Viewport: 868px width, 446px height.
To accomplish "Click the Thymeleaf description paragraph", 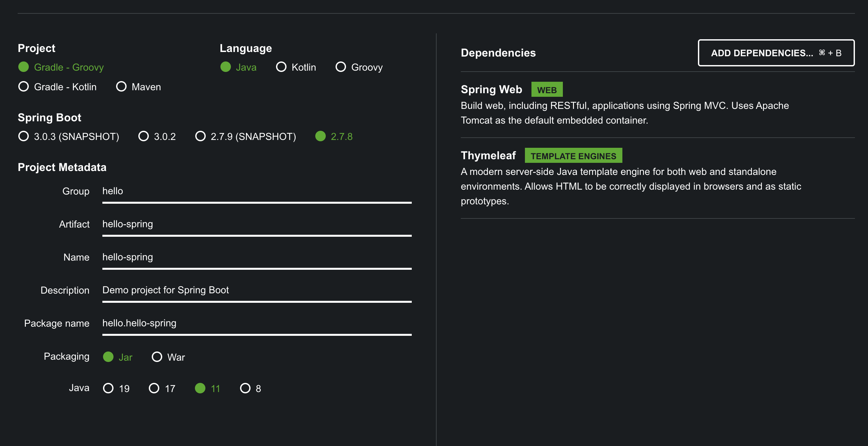I will 631,186.
